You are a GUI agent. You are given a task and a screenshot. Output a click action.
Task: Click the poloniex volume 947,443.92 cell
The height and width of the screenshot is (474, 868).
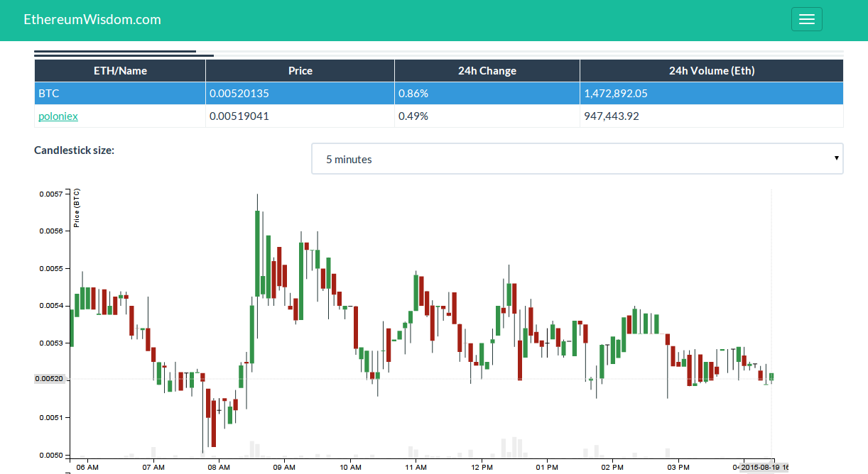[x=612, y=116]
